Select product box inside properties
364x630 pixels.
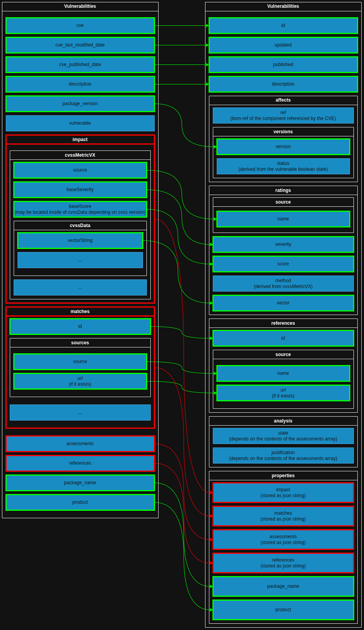click(x=283, y=610)
